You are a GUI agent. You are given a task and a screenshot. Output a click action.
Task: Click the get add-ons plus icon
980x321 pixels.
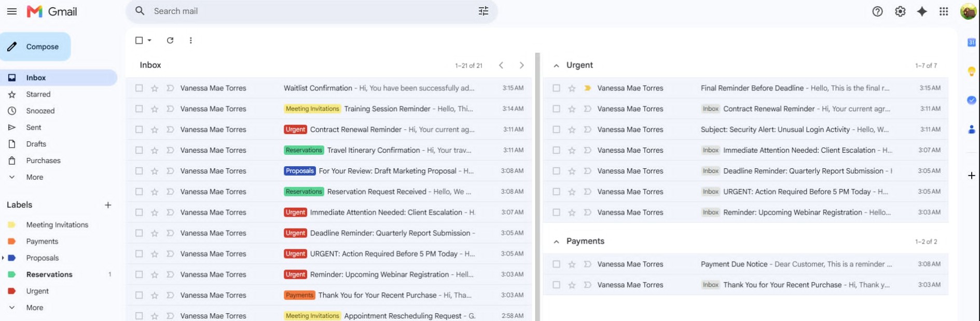[972, 176]
